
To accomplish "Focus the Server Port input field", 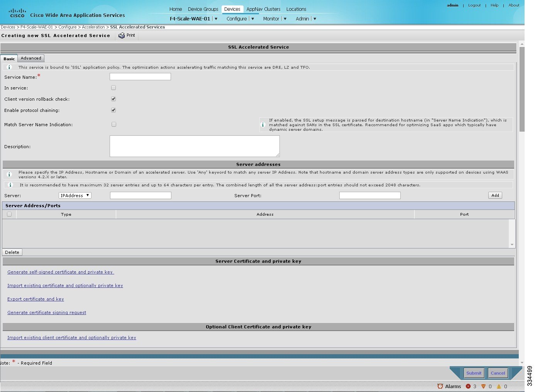I will point(370,195).
